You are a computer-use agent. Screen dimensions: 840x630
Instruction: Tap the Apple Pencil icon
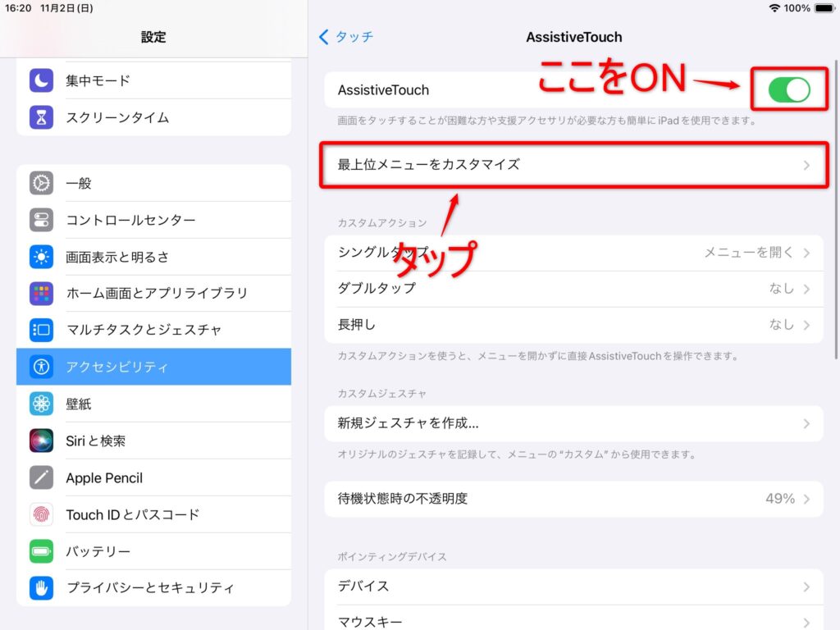[x=41, y=477]
